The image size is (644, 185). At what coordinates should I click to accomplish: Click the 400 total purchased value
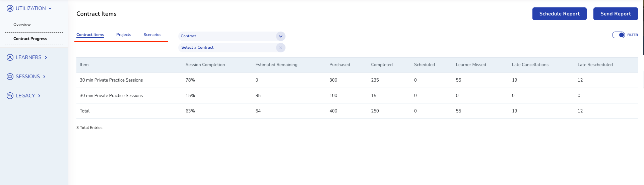tap(333, 111)
